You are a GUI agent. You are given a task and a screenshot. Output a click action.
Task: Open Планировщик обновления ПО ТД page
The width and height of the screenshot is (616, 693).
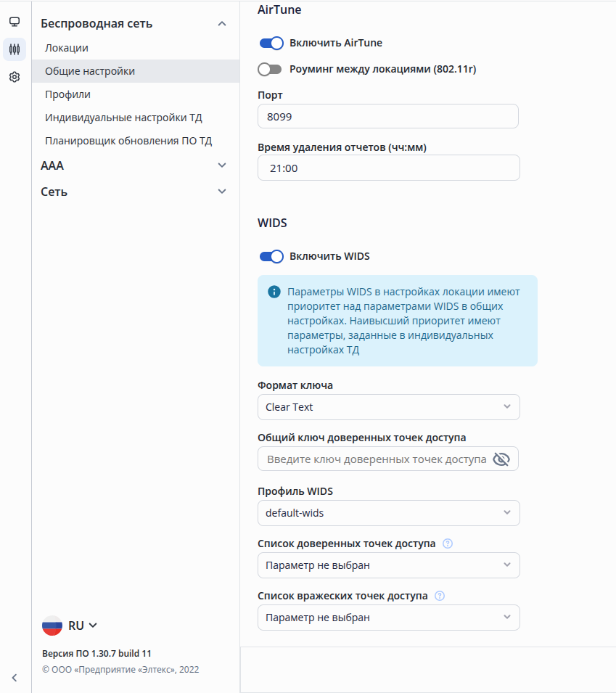click(128, 141)
